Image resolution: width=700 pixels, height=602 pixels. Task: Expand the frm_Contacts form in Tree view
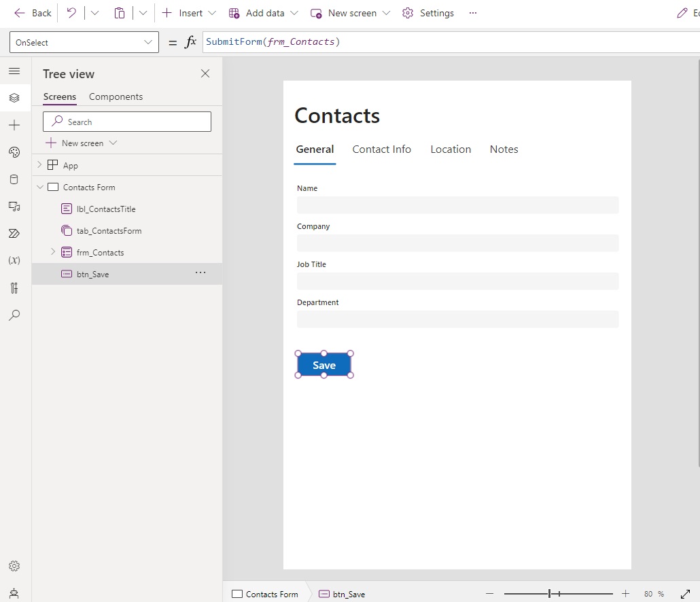53,252
